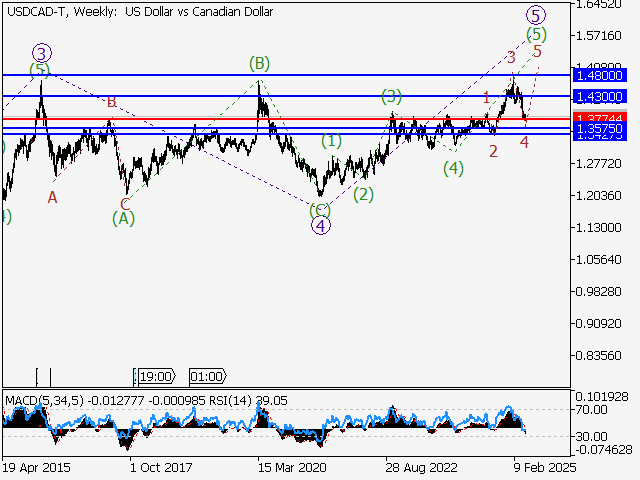Viewport: 640px width, 480px height.
Task: Click the 15 Mar 2020 date label
Action: [x=289, y=466]
